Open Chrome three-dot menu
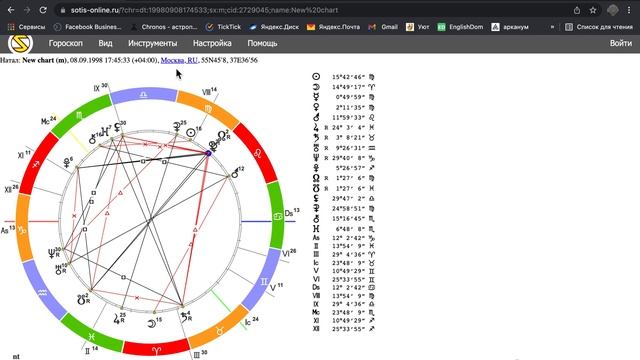 (x=629, y=10)
